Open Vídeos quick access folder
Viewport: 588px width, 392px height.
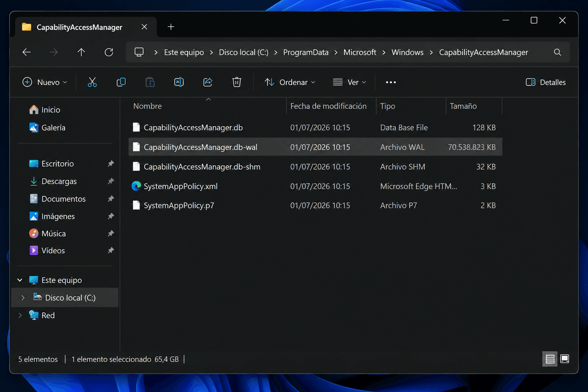pyautogui.click(x=53, y=250)
